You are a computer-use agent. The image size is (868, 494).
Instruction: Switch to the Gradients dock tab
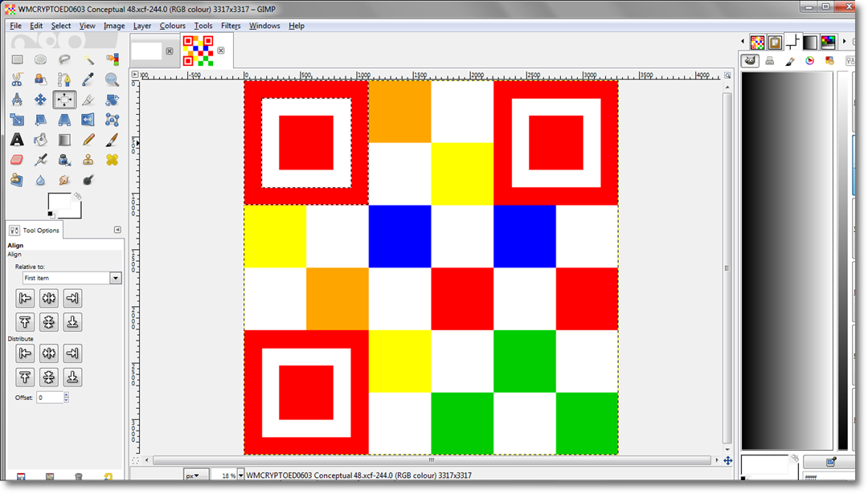[x=810, y=42]
